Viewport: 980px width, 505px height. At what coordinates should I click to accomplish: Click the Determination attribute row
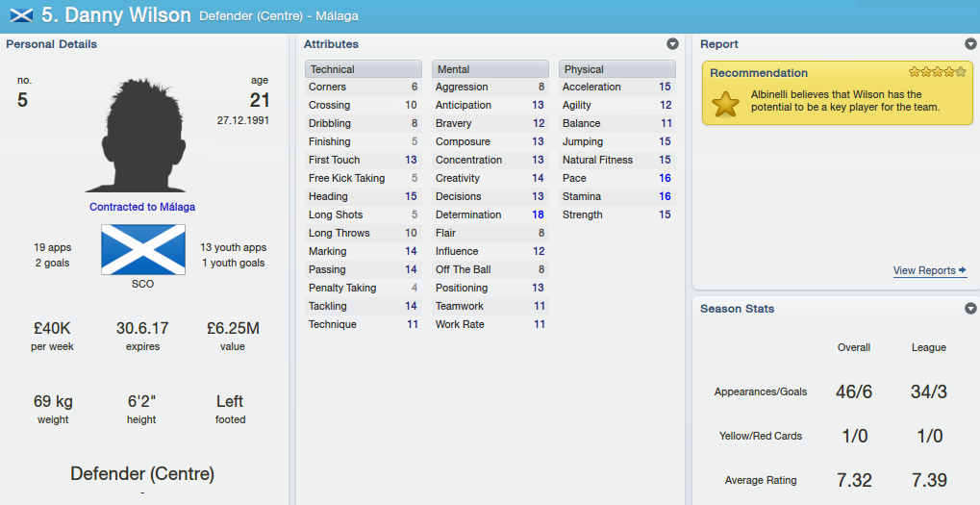pos(490,215)
